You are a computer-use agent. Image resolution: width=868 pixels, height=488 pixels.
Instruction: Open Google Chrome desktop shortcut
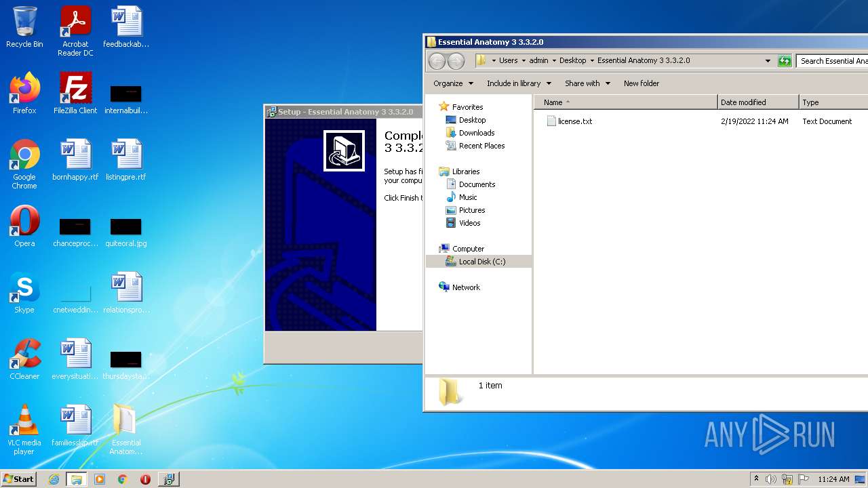tap(24, 164)
